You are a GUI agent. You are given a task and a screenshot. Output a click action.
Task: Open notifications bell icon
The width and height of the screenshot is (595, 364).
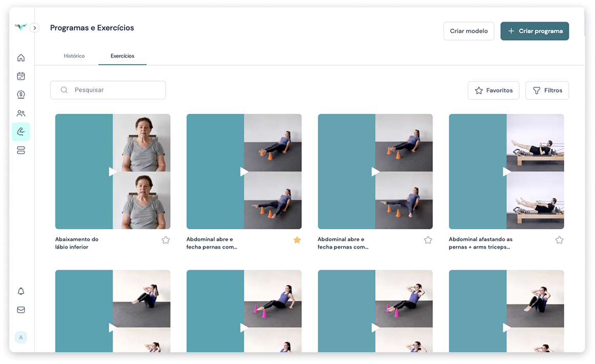pos(21,291)
